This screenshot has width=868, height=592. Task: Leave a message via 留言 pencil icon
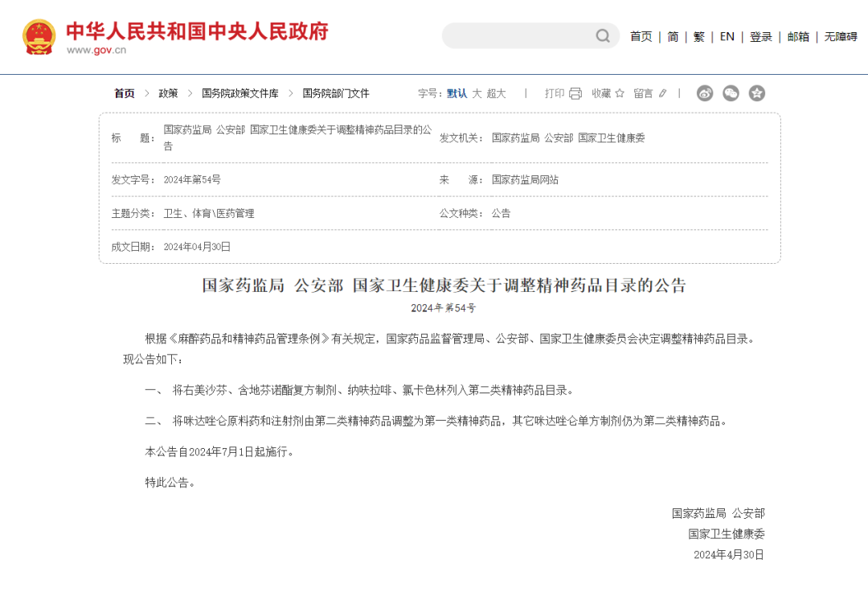(662, 93)
